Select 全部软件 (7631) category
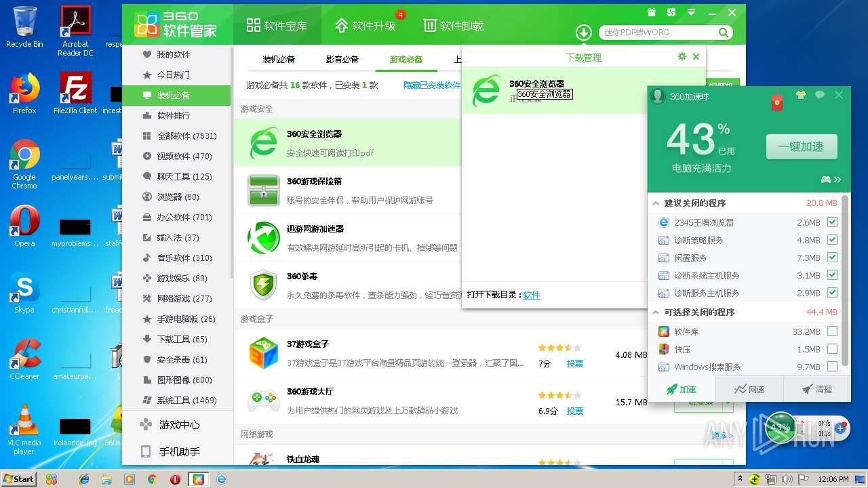This screenshot has width=868, height=488. (178, 136)
